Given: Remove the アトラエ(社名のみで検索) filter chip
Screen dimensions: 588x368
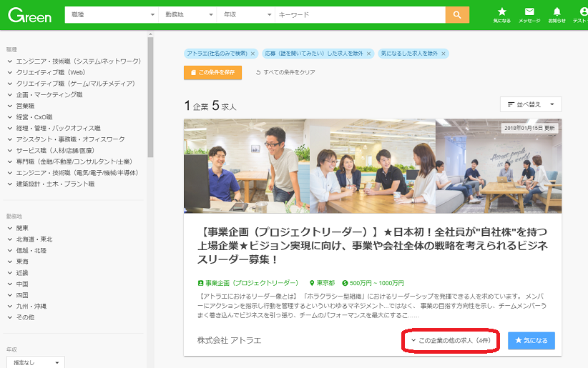Looking at the screenshot, I should (253, 54).
